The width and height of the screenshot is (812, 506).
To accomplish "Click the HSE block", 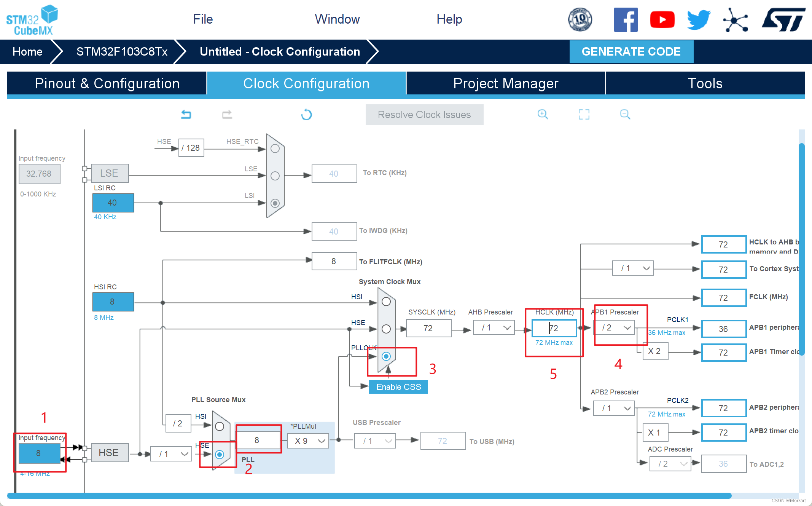I will 110,453.
